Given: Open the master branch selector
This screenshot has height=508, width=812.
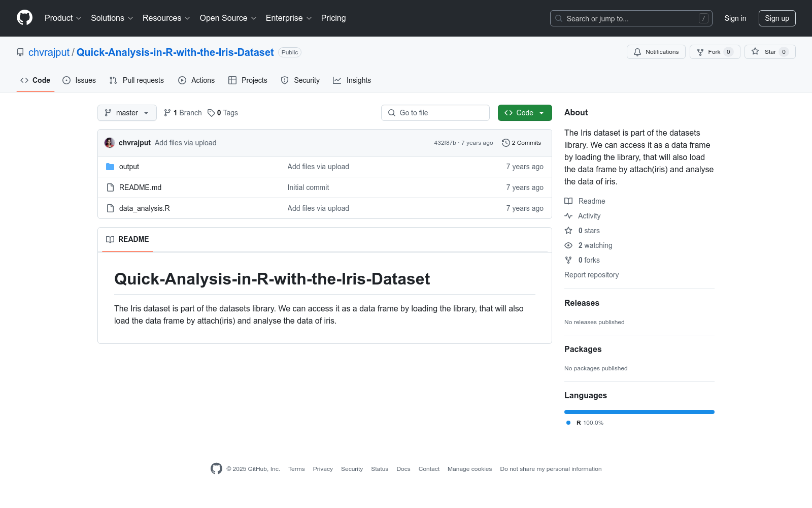Looking at the screenshot, I should point(127,113).
